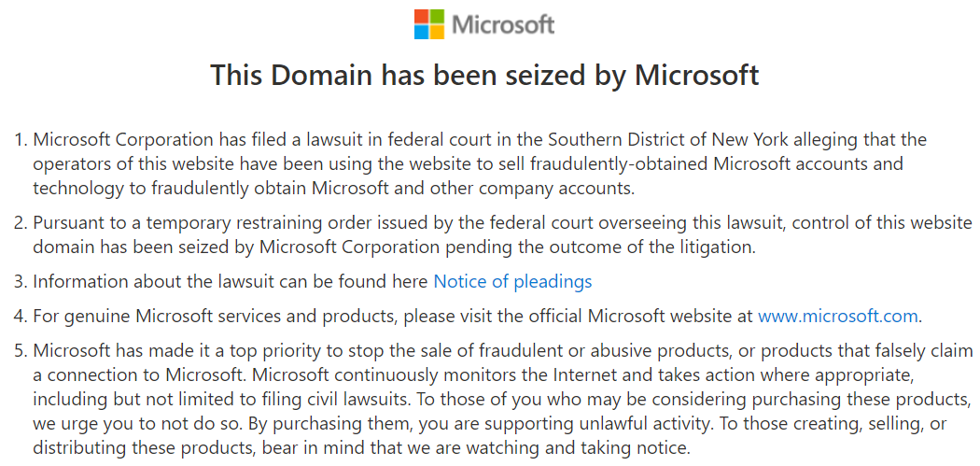Visit the www.microsoft.com link
Screen dimensions: 980x466
coord(838,316)
